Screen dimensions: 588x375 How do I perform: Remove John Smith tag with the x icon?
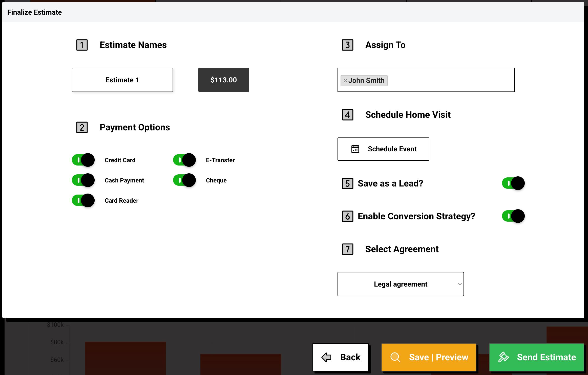345,81
